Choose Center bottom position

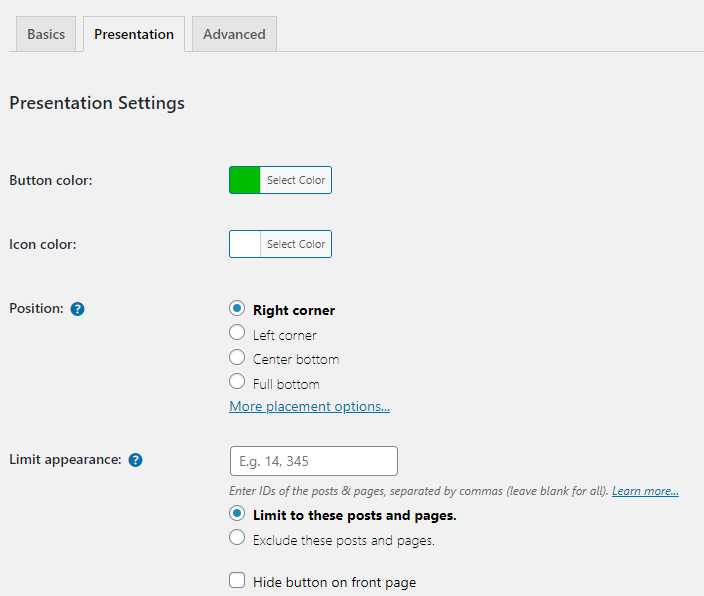(237, 358)
